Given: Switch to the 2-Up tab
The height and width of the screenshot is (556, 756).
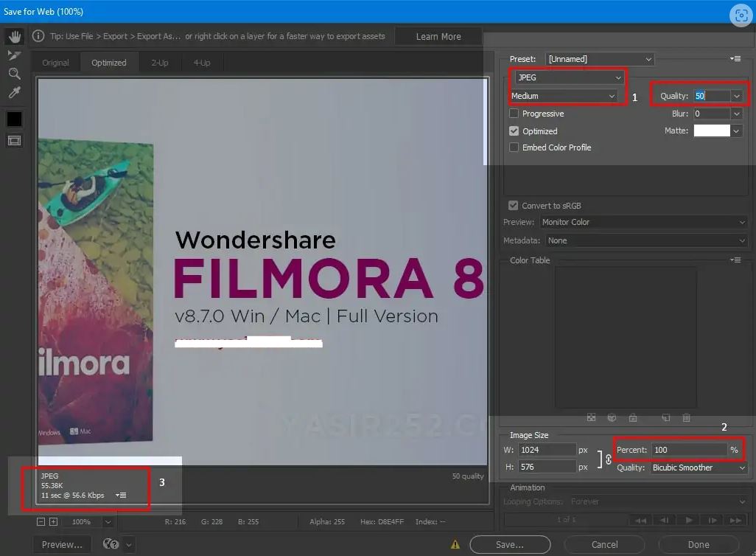Looking at the screenshot, I should [x=160, y=63].
